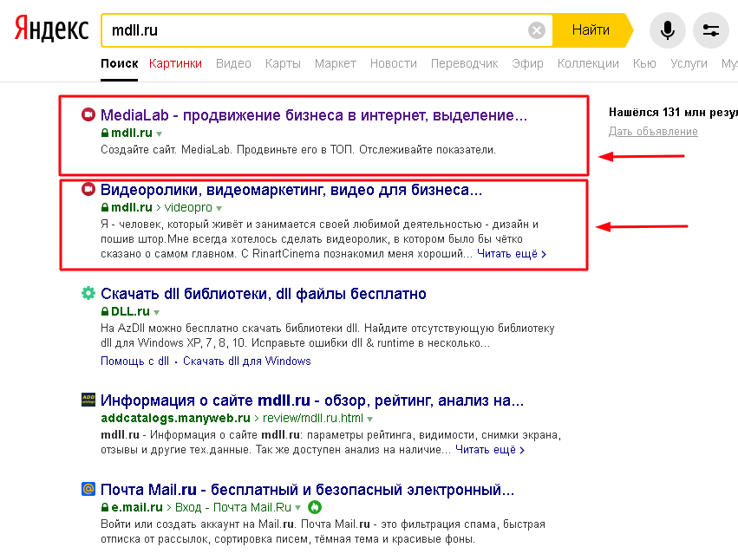The image size is (738, 560).
Task: Clear the search query with X icon
Action: [x=537, y=30]
